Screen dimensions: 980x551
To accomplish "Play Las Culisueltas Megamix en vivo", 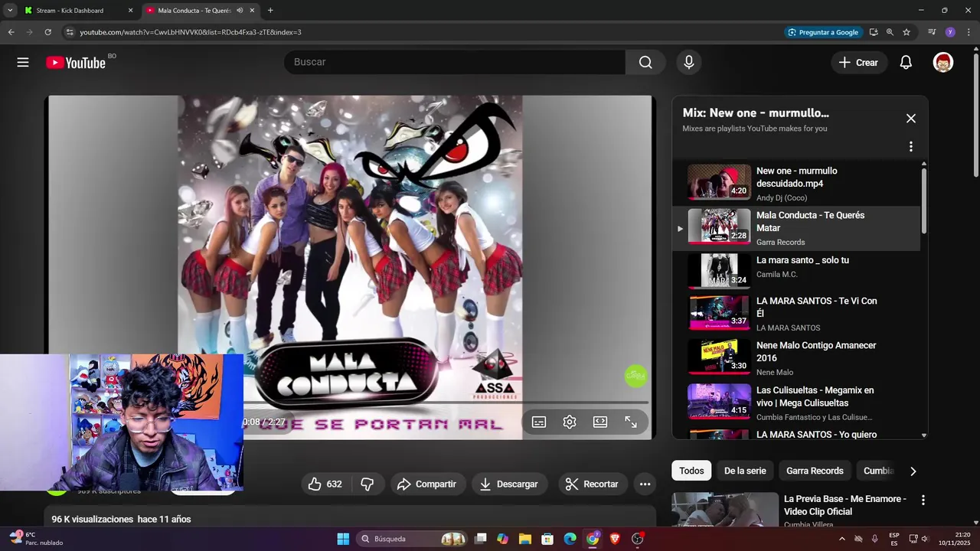I will pyautogui.click(x=796, y=403).
